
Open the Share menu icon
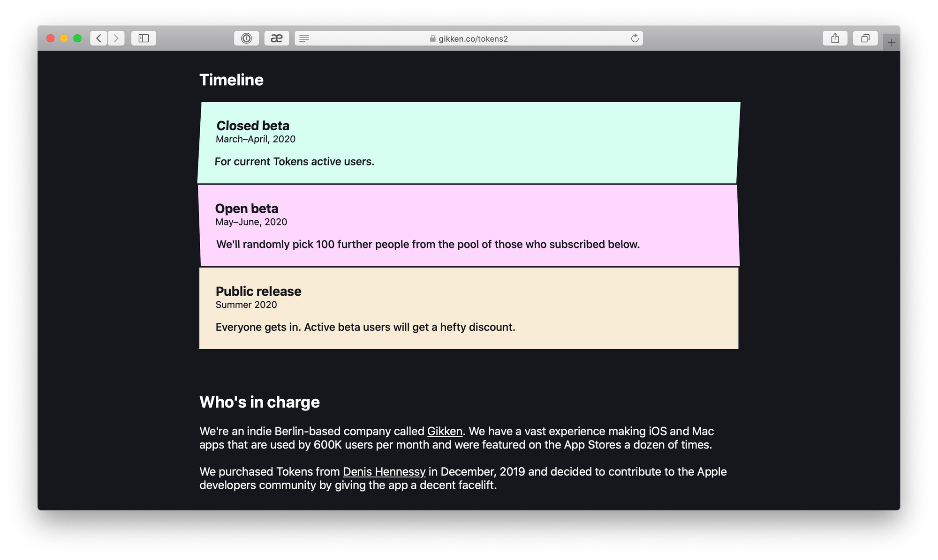point(835,38)
